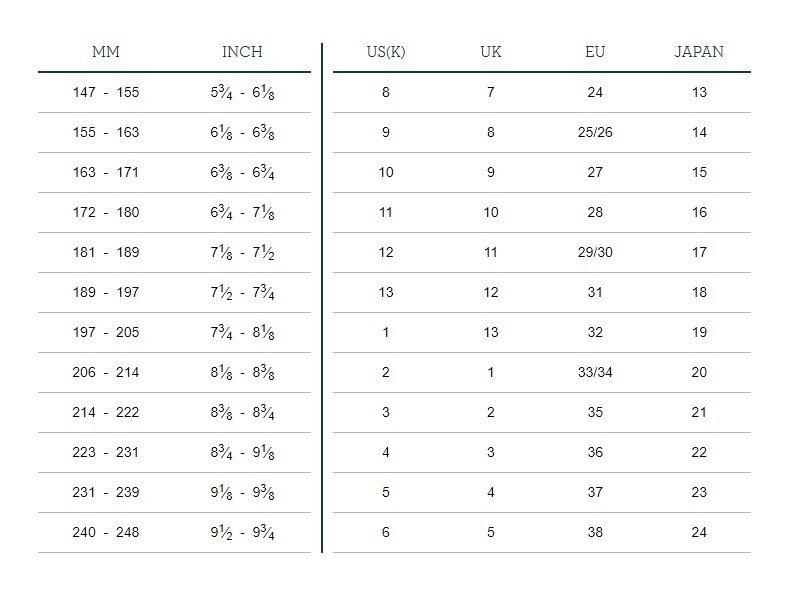
Task: Select the 240 - 248 mm cell
Action: 106,532
